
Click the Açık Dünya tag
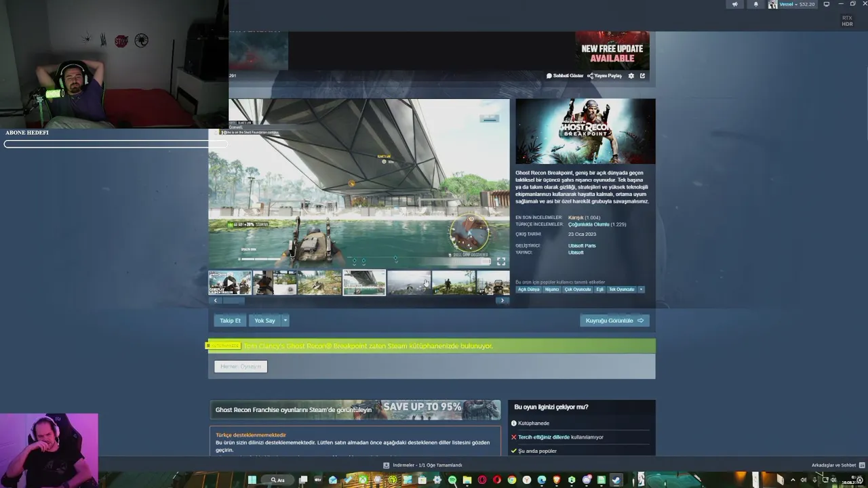pyautogui.click(x=529, y=289)
